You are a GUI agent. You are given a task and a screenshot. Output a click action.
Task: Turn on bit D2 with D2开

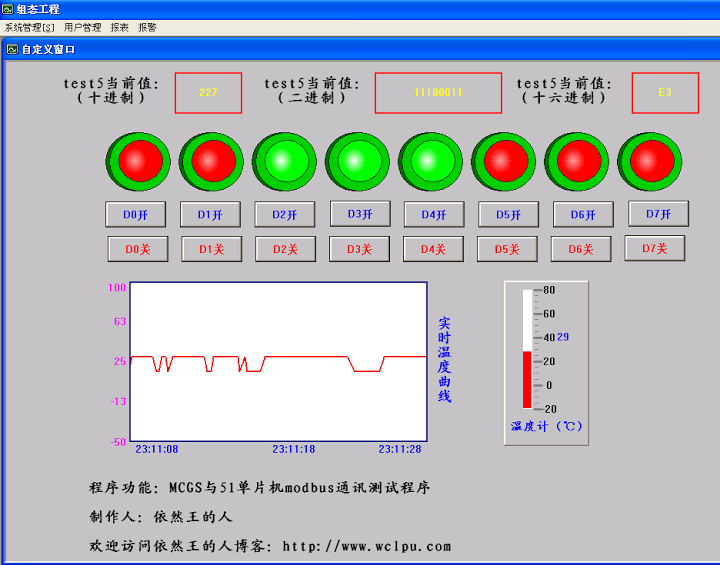tap(285, 215)
